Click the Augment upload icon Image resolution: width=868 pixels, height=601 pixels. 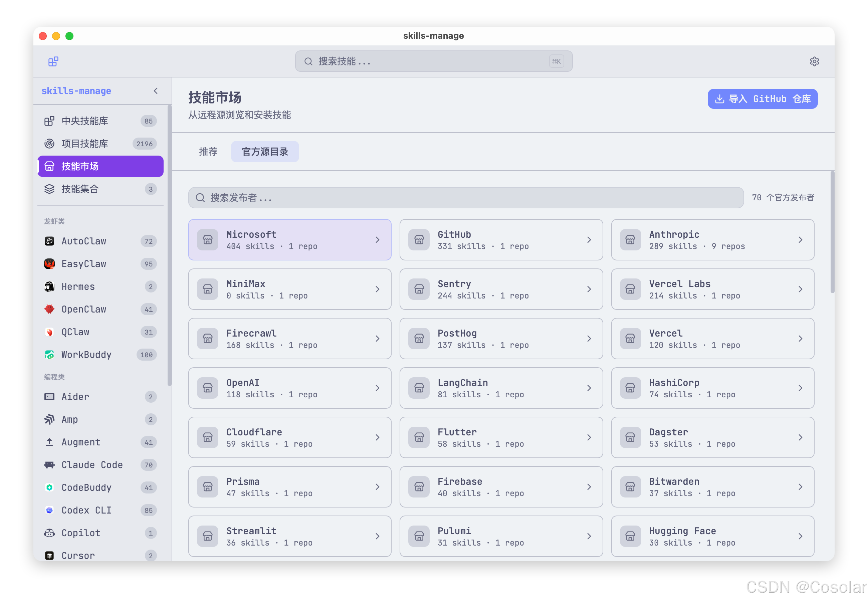coord(49,442)
